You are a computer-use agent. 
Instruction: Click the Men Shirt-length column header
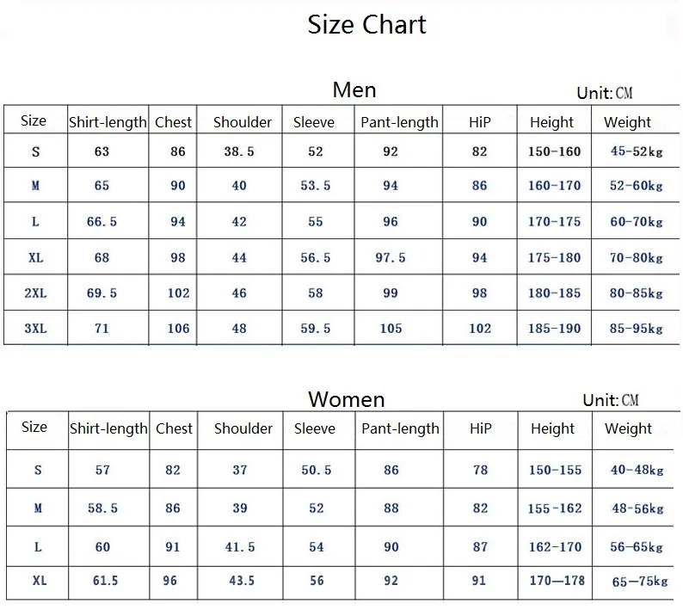click(x=108, y=122)
